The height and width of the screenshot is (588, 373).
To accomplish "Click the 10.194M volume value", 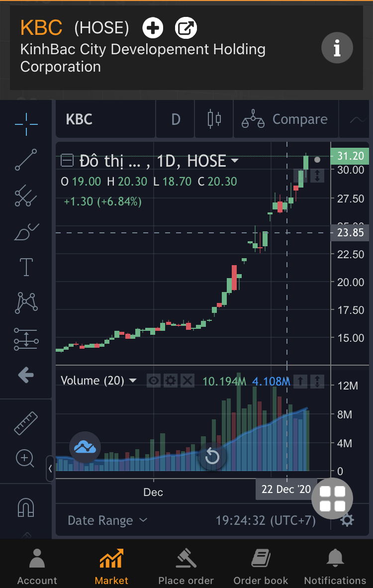I will pyautogui.click(x=224, y=382).
